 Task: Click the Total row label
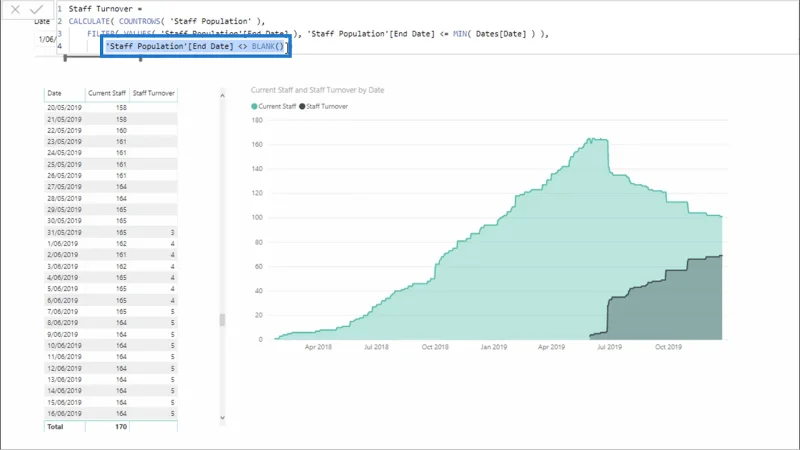click(55, 427)
